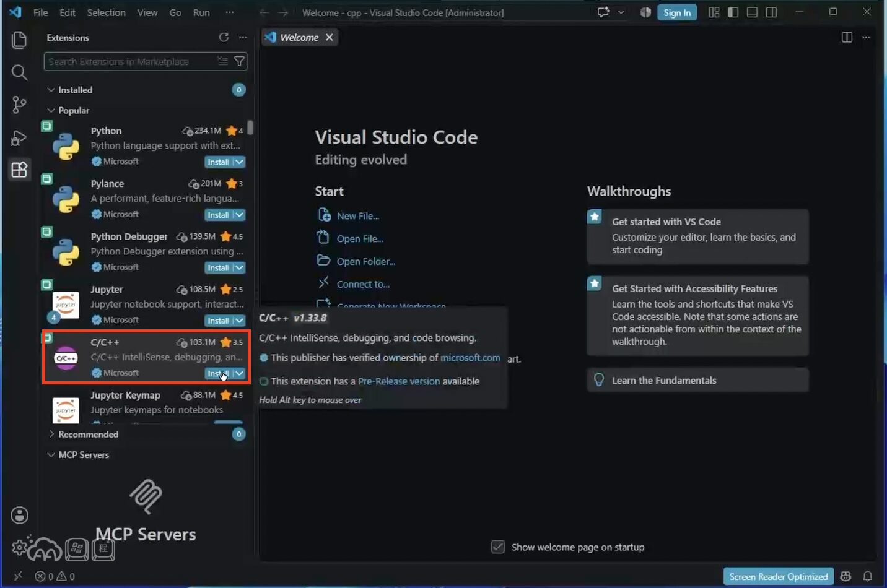The width and height of the screenshot is (887, 588).
Task: Open the Edit menu
Action: [68, 12]
